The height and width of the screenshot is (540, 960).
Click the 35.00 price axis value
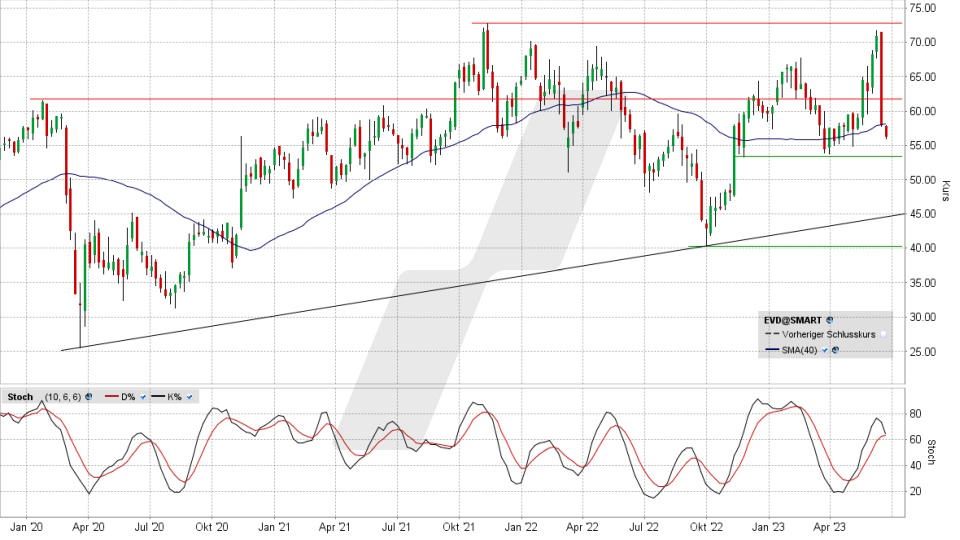tap(923, 283)
